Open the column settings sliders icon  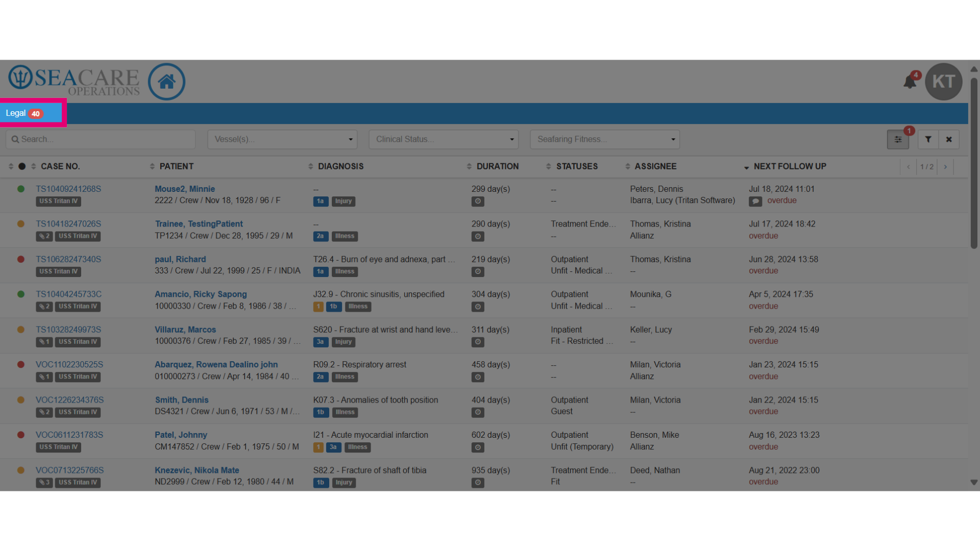pyautogui.click(x=898, y=139)
